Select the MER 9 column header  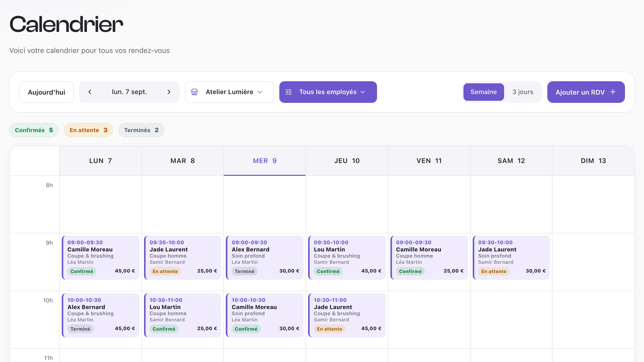click(265, 161)
